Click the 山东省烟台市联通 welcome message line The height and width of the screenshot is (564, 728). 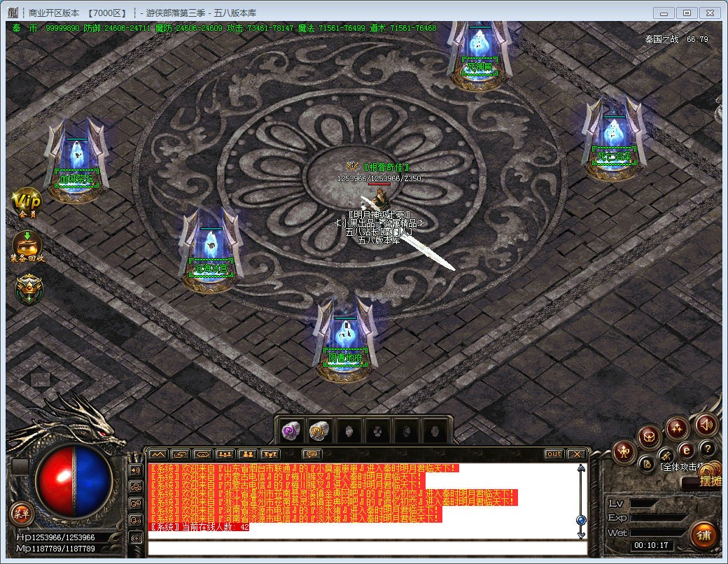point(304,468)
